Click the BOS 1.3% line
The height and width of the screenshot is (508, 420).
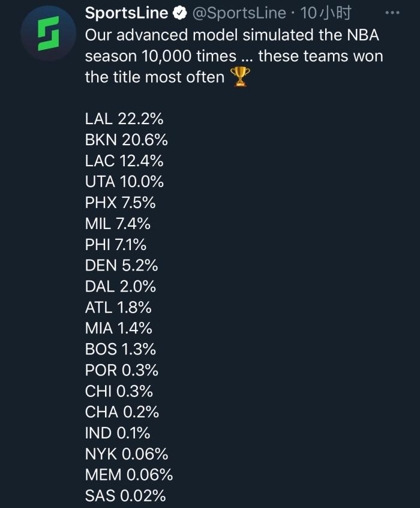(121, 349)
